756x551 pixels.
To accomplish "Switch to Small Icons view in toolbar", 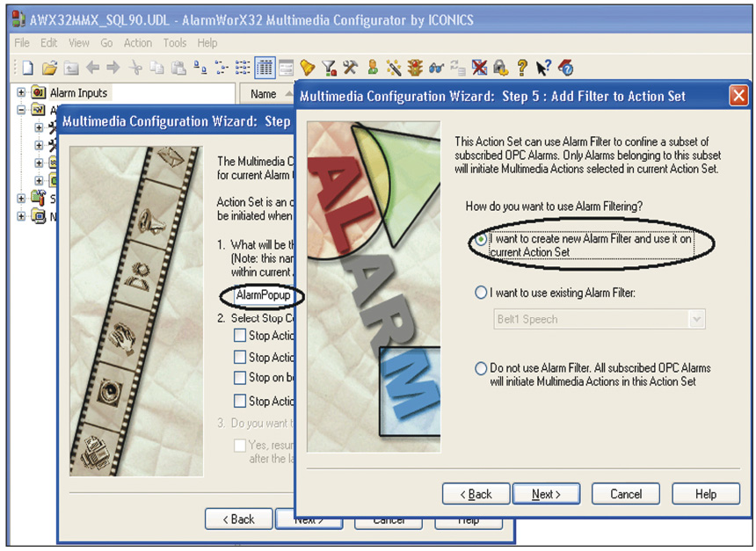I will pos(222,68).
